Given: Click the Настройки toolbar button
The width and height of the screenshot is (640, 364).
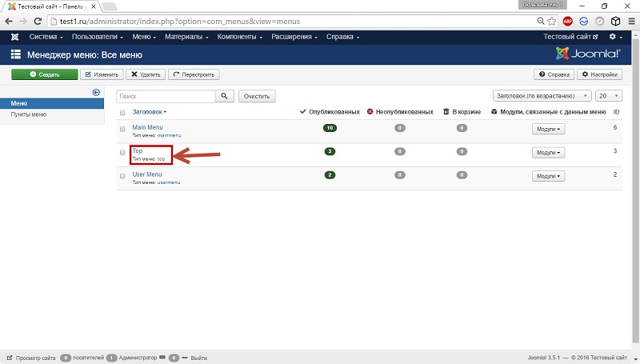Looking at the screenshot, I should pos(599,74).
